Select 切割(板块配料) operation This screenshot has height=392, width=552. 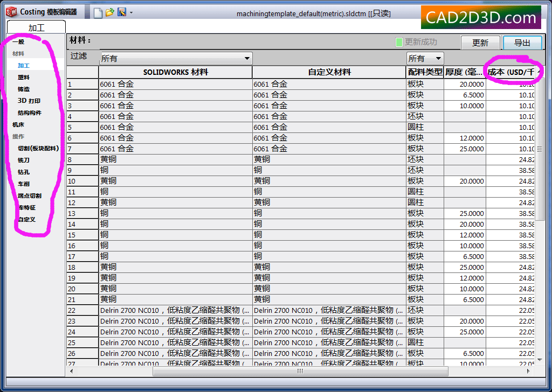coord(38,149)
